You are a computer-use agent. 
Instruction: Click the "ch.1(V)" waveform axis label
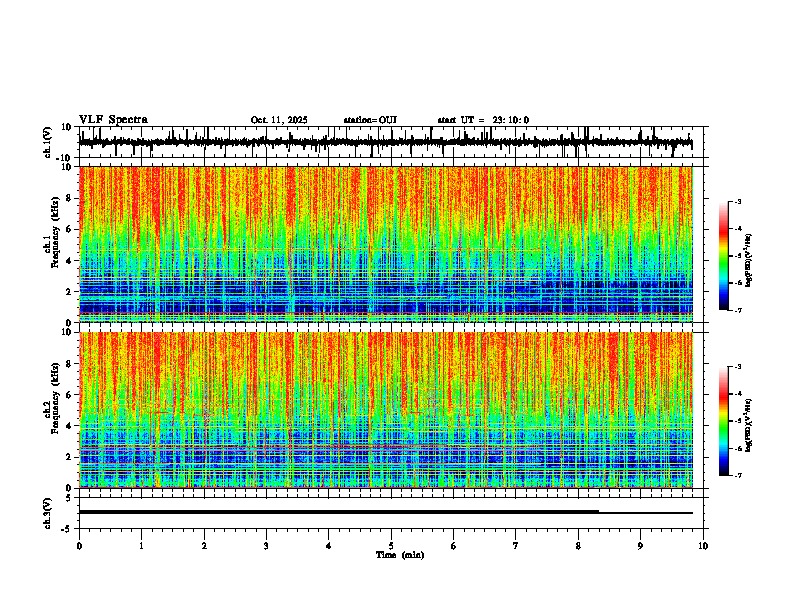click(x=48, y=142)
